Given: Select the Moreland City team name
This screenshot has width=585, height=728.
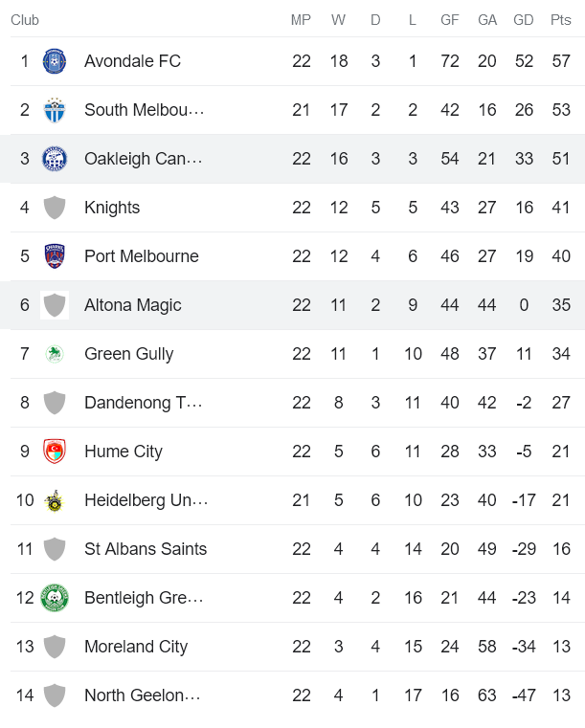Looking at the screenshot, I should (x=136, y=647).
